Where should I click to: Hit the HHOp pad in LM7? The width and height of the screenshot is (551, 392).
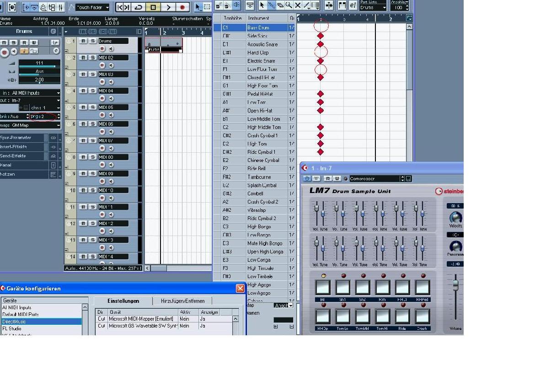click(323, 316)
